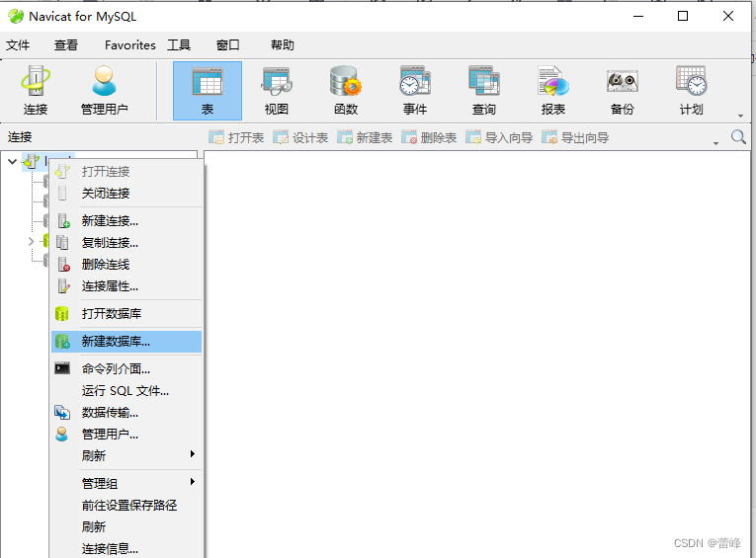
Task: Open the 帮助 (Help) menu
Action: 283,45
